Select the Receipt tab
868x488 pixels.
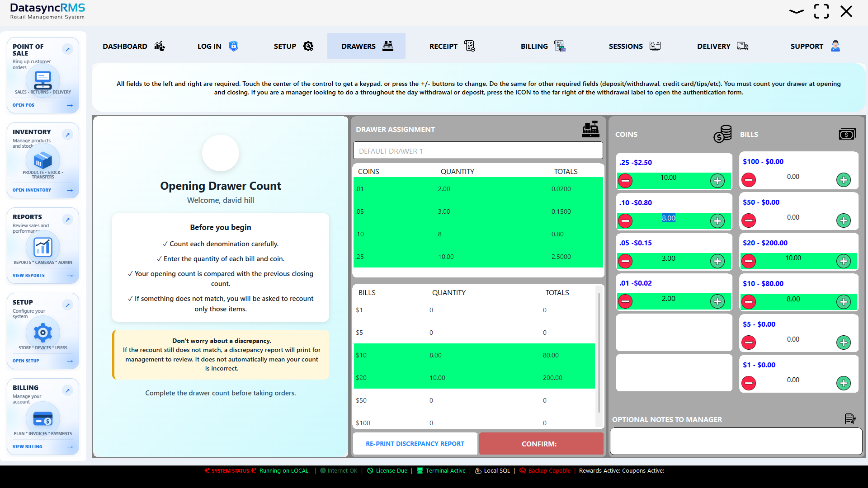(452, 46)
